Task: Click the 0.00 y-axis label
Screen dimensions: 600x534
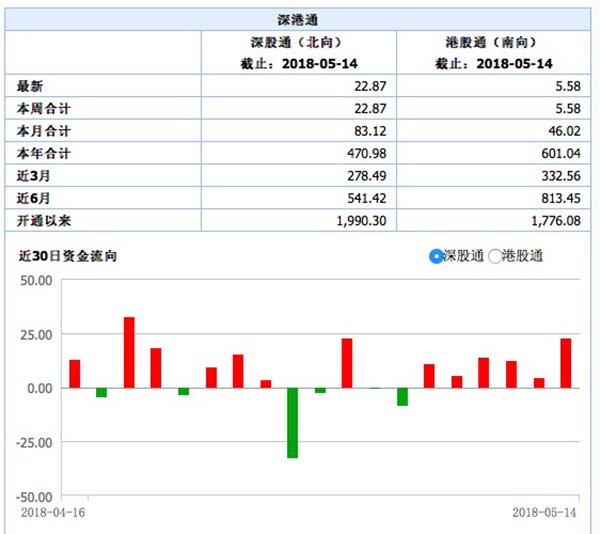Action: [x=40, y=388]
